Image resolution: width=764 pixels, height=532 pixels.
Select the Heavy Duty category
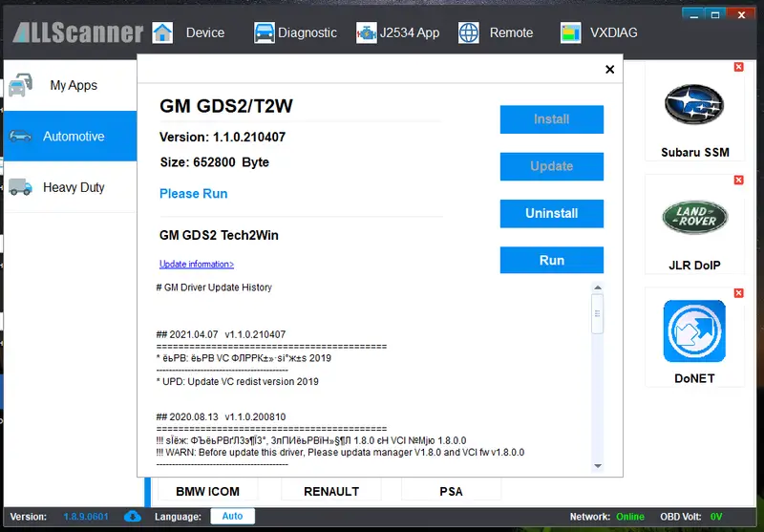coord(70,187)
